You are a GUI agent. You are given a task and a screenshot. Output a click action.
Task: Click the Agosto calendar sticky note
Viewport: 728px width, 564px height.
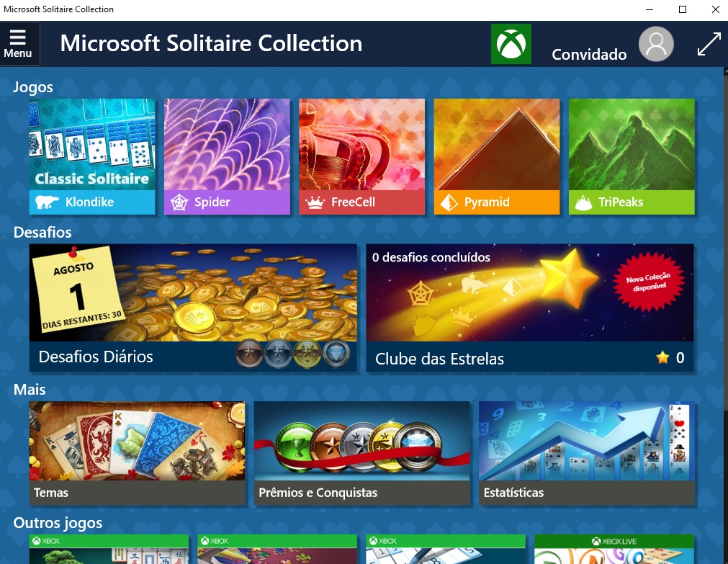coord(78,290)
